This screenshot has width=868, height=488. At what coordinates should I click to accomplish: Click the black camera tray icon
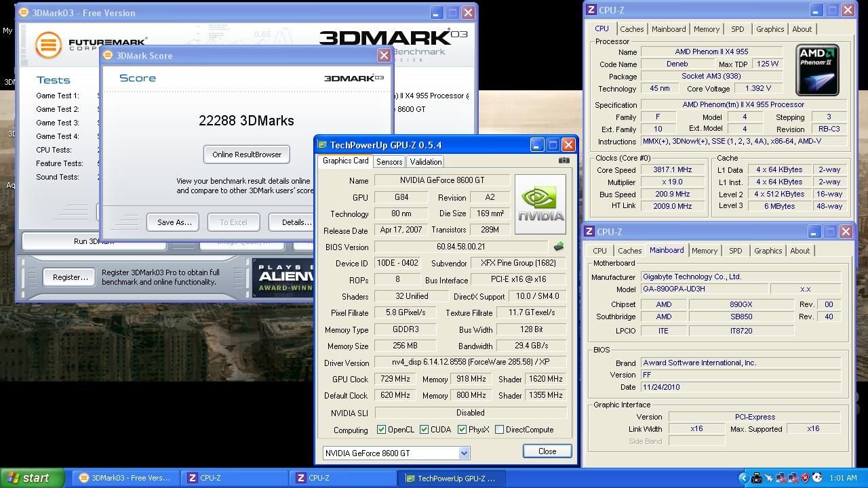point(757,478)
